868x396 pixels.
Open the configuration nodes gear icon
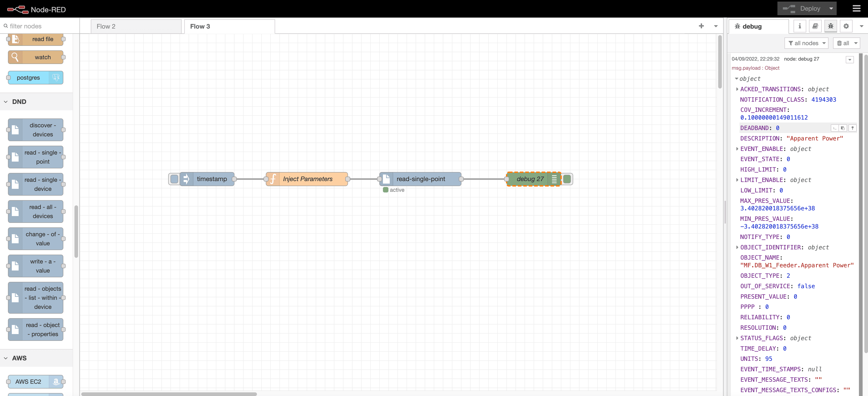[x=846, y=26]
